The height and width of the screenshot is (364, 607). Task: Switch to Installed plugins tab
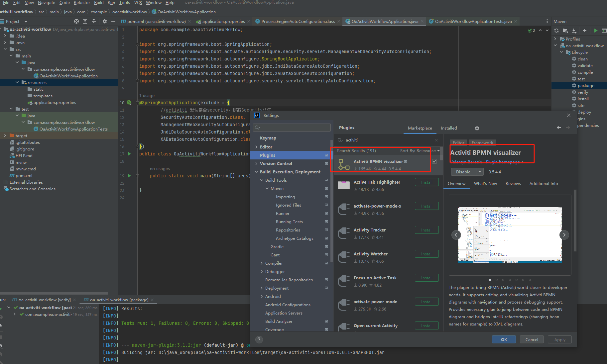coord(449,128)
